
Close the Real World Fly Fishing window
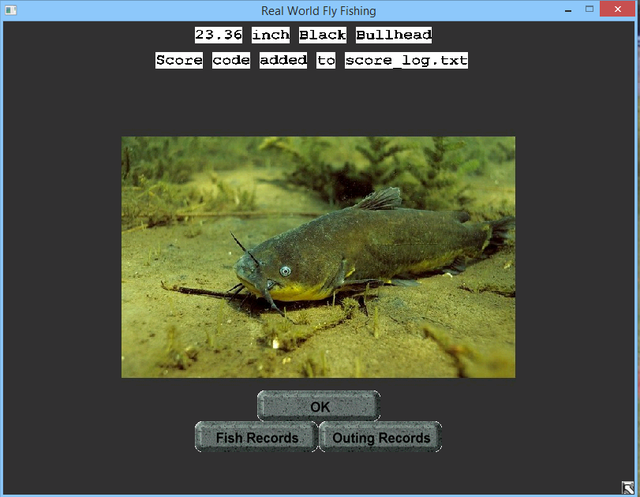(618, 9)
